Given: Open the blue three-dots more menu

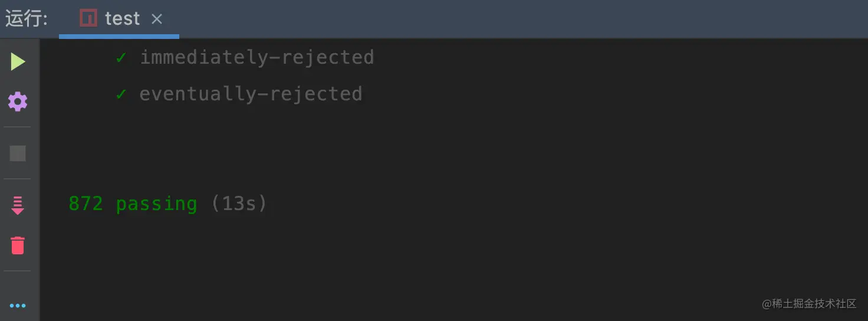Looking at the screenshot, I should (x=18, y=306).
